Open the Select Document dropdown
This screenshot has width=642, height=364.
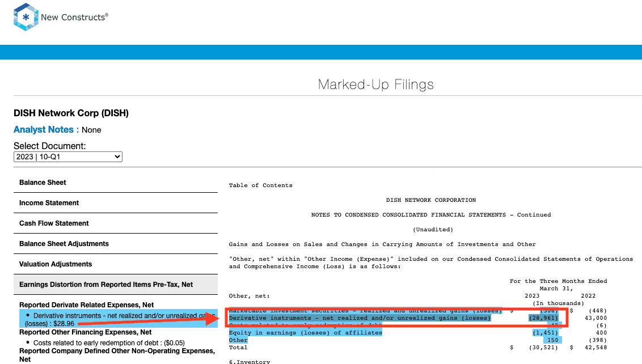tap(68, 157)
